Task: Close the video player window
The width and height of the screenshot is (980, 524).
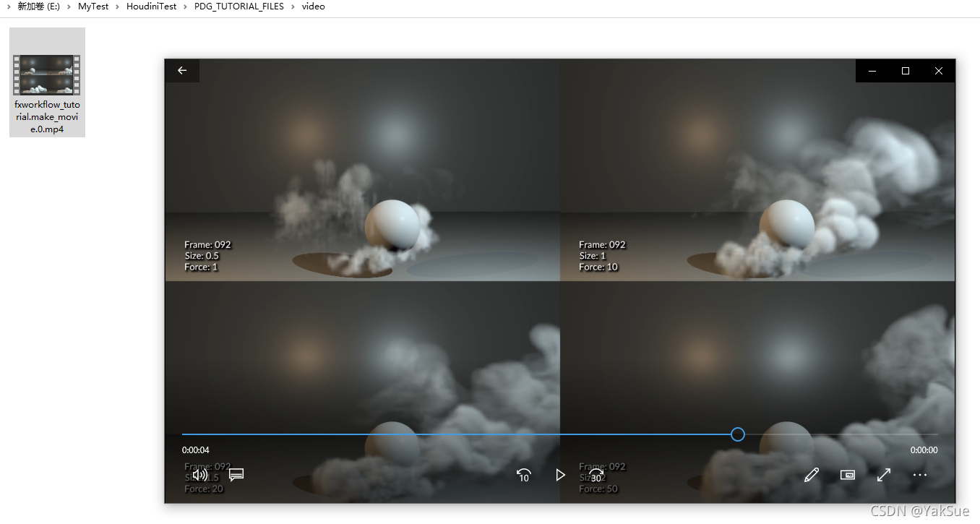Action: 939,71
